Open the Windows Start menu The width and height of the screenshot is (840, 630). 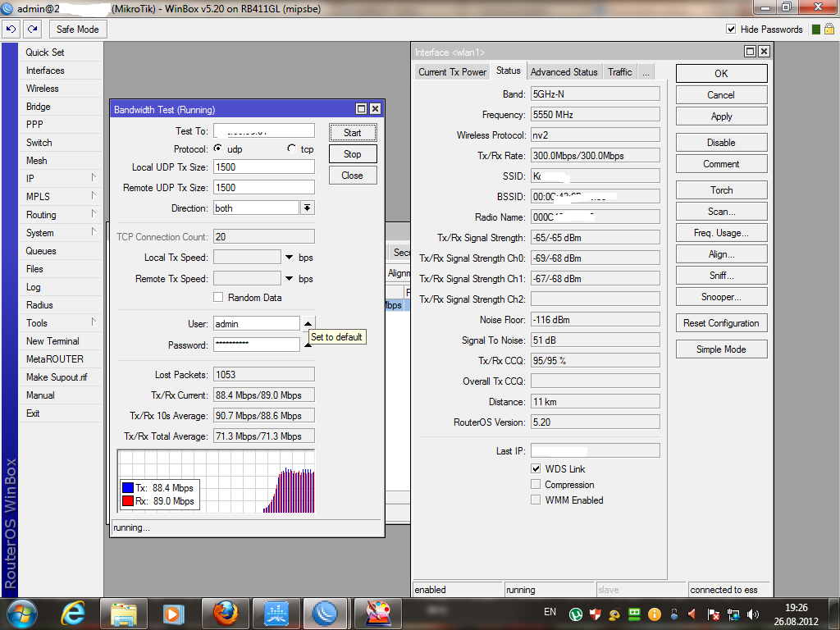pyautogui.click(x=22, y=613)
